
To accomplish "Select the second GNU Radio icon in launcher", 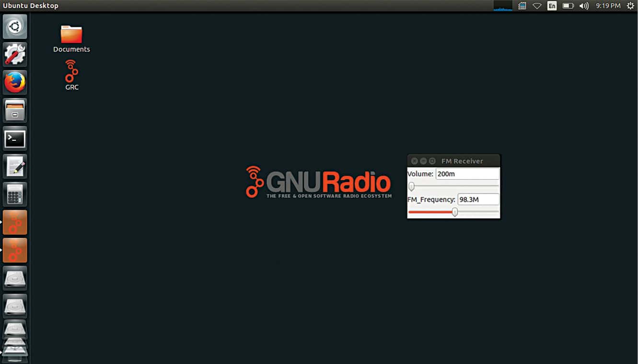I will pos(15,250).
